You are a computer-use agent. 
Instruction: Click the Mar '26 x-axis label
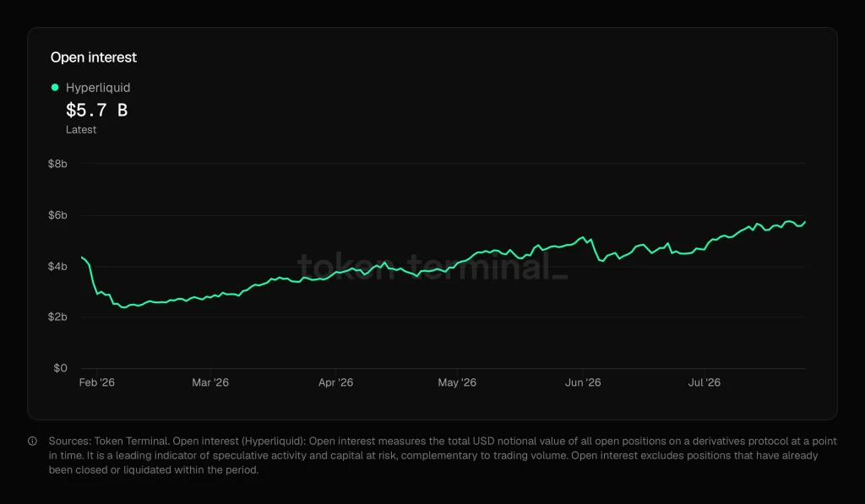(210, 382)
